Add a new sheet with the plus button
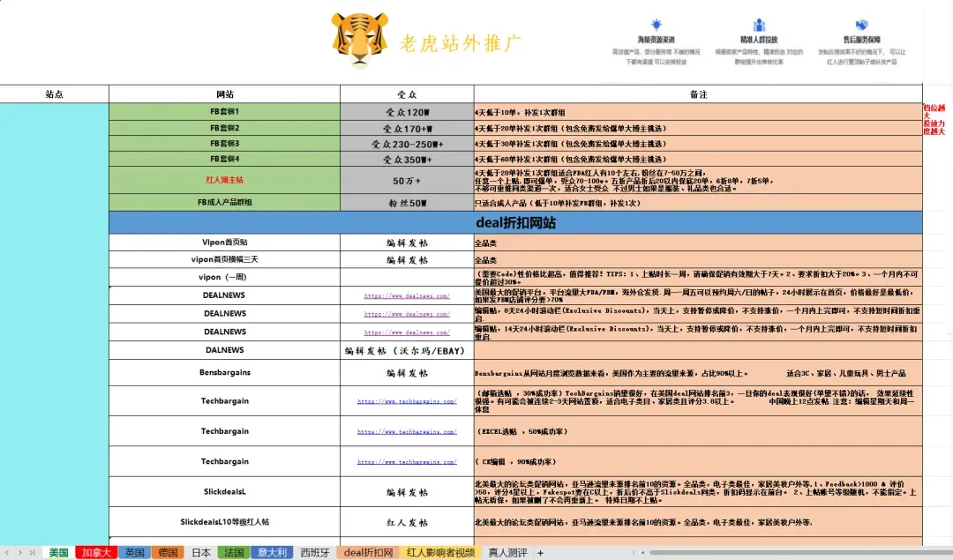The width and height of the screenshot is (953, 560). pyautogui.click(x=540, y=553)
